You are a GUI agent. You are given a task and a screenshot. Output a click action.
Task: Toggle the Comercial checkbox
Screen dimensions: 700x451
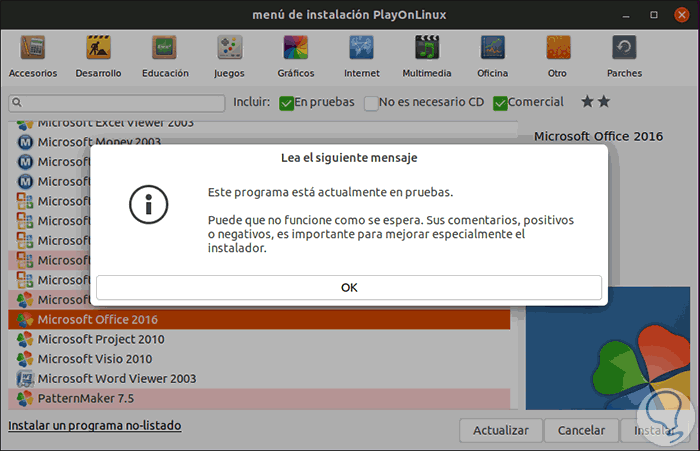[x=500, y=103]
